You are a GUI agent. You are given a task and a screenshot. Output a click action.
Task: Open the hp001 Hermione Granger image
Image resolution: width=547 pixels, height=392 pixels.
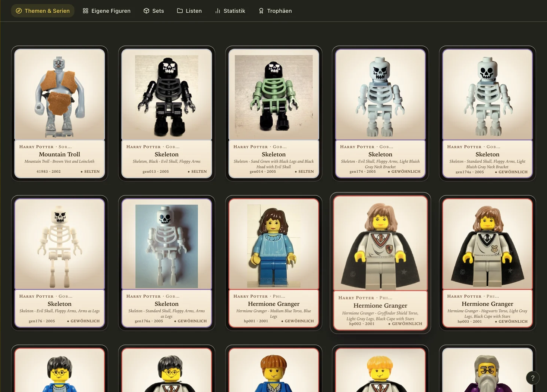click(x=274, y=244)
